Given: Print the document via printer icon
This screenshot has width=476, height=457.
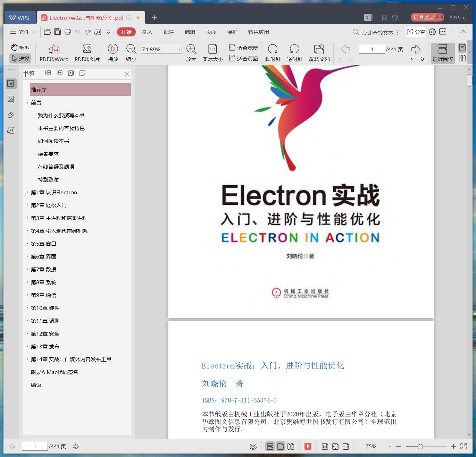Looking at the screenshot, I should click(x=68, y=32).
